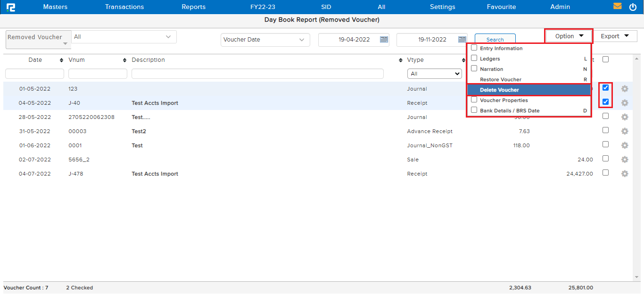Viewport: 644px width, 295px height.
Task: Sort by Date column arrows
Action: pos(62,60)
